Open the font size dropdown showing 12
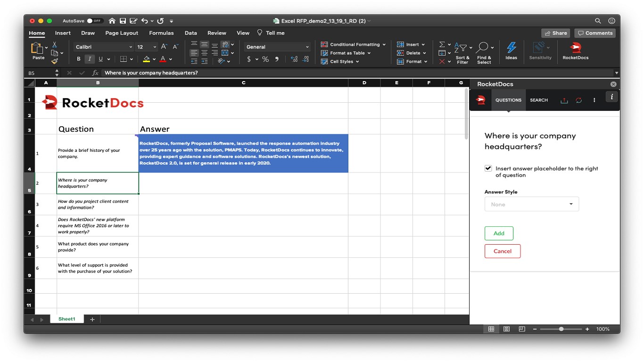 pos(146,47)
